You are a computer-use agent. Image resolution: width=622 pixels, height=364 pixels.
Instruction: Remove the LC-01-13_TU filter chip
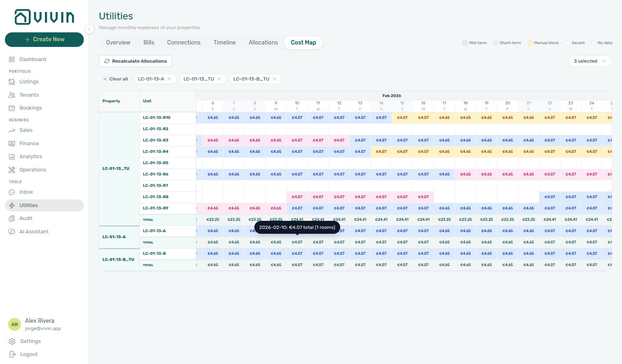(x=219, y=79)
